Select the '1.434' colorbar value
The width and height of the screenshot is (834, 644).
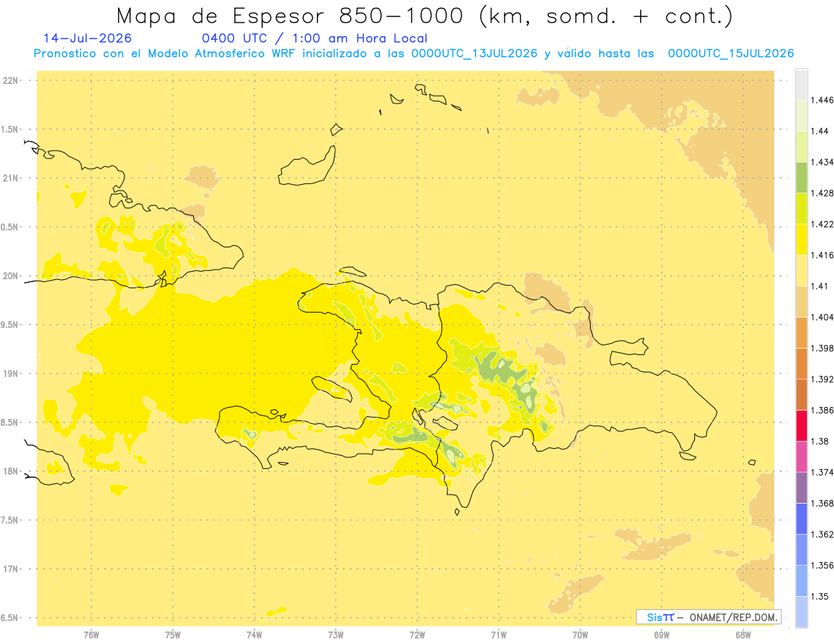pos(821,162)
